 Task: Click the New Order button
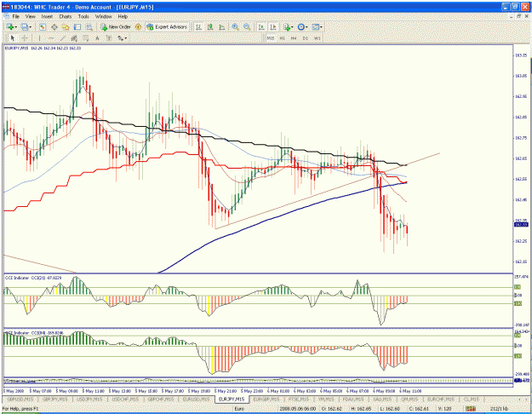(116, 26)
